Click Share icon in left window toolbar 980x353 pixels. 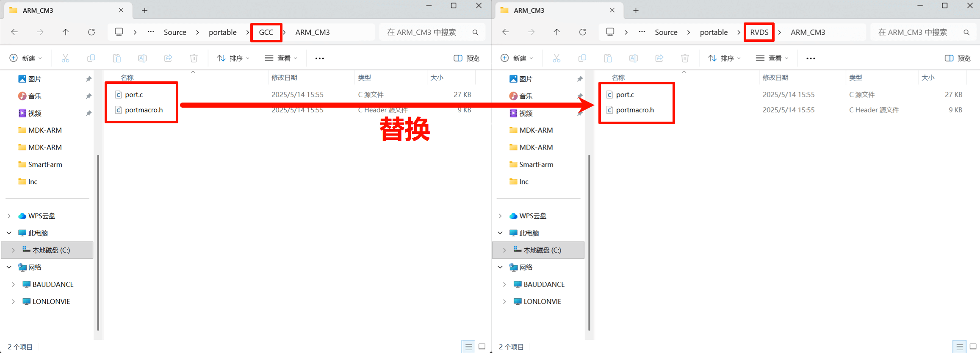coord(168,58)
